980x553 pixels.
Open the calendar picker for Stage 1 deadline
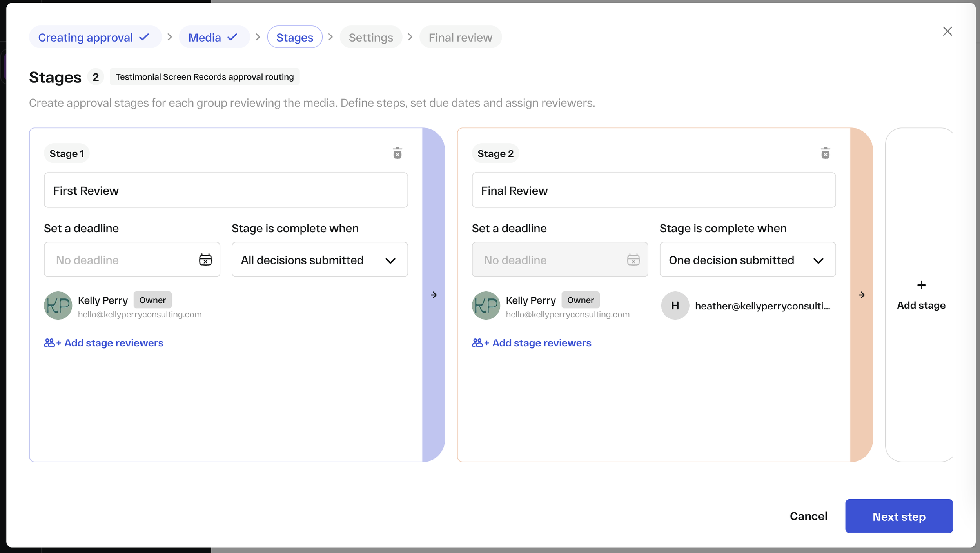tap(205, 260)
